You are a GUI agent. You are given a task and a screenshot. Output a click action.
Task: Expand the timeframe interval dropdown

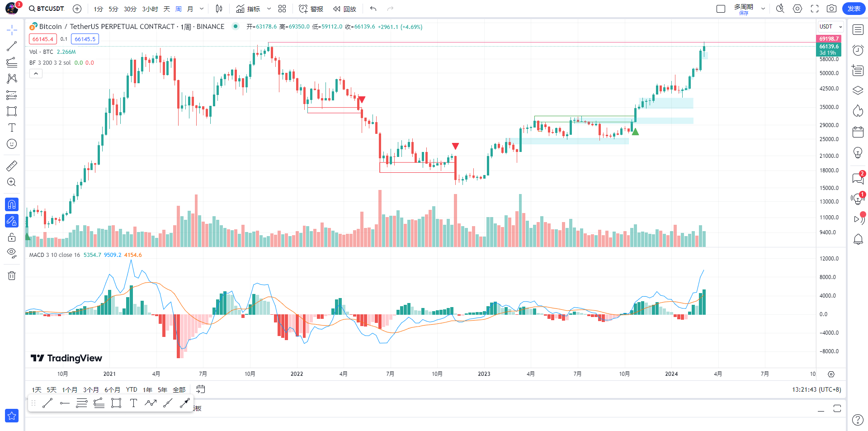coord(202,9)
